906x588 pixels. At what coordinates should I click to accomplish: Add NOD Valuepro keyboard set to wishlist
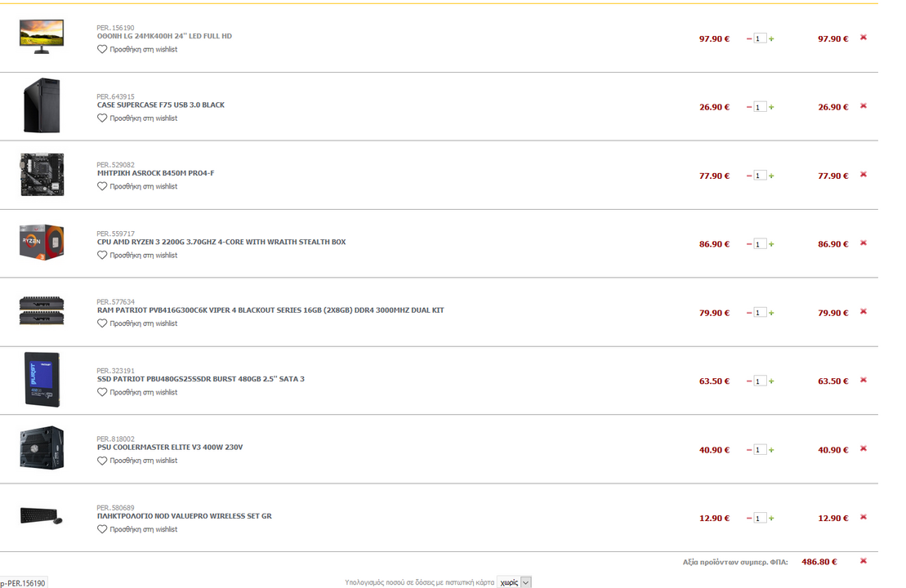click(x=137, y=529)
